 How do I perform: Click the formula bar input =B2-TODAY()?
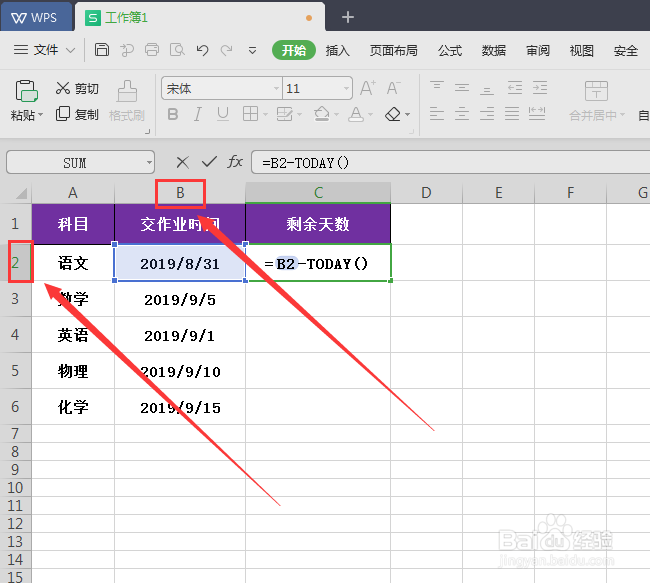451,163
